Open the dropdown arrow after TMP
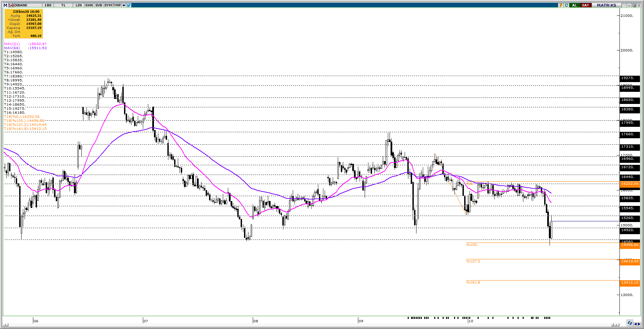This screenshot has height=329, width=644. (124, 5)
